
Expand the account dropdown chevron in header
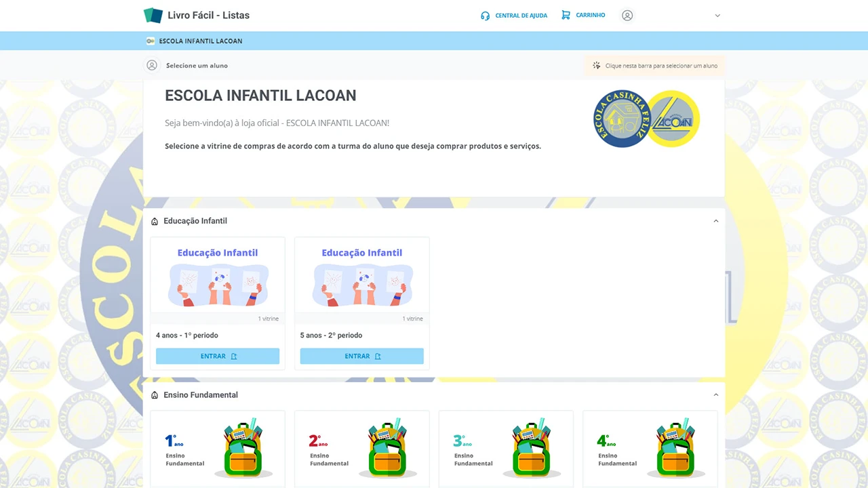717,16
